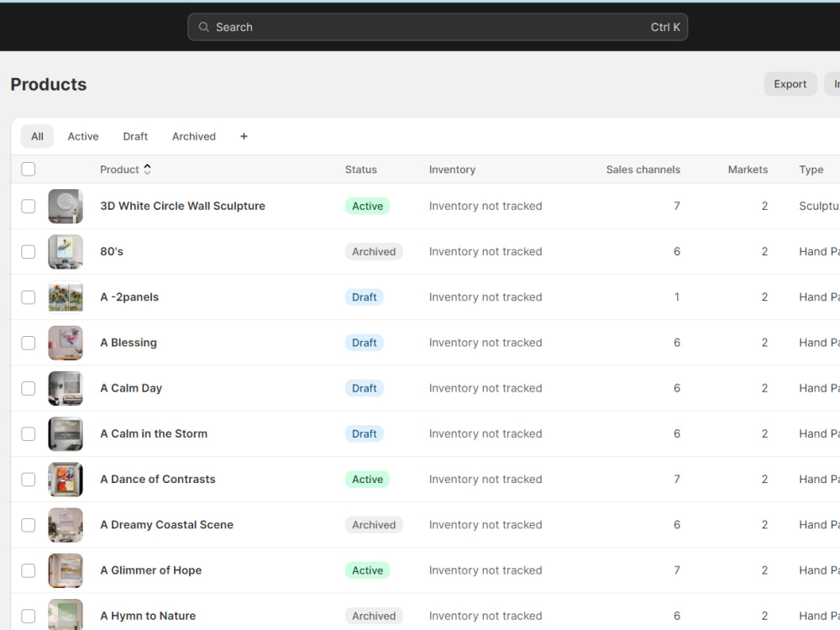840x630 pixels.
Task: Open 3D White Circle Wall Sculpture product
Action: coord(182,207)
